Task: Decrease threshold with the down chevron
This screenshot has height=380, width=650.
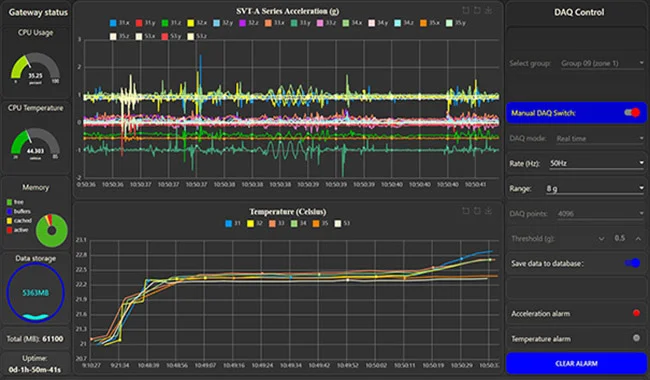Action: tap(601, 239)
